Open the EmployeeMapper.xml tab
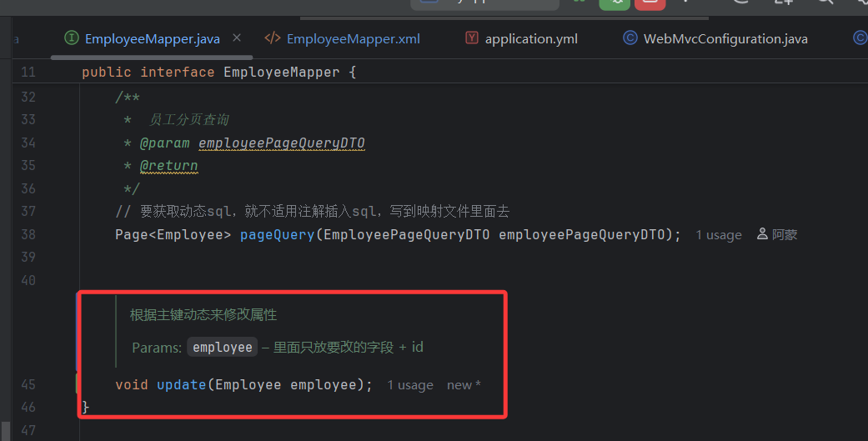868x441 pixels. [x=354, y=38]
